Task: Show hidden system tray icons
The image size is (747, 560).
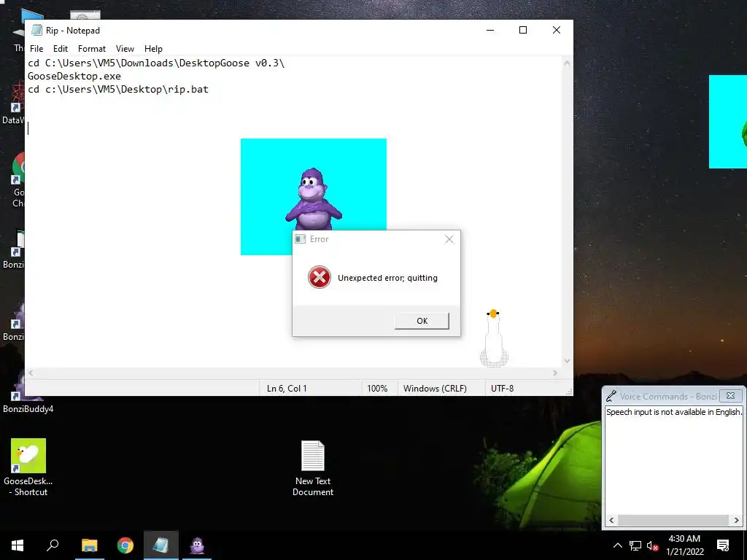Action: coord(617,545)
